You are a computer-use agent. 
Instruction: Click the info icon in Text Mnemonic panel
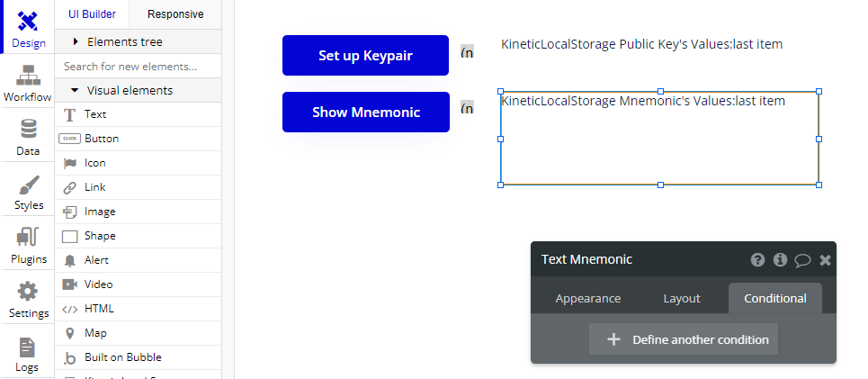(x=780, y=259)
